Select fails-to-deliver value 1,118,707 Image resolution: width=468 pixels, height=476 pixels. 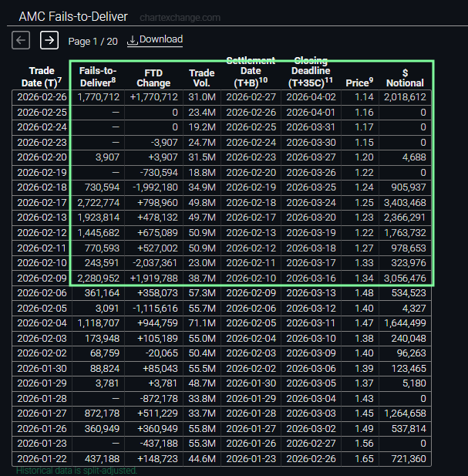point(98,323)
